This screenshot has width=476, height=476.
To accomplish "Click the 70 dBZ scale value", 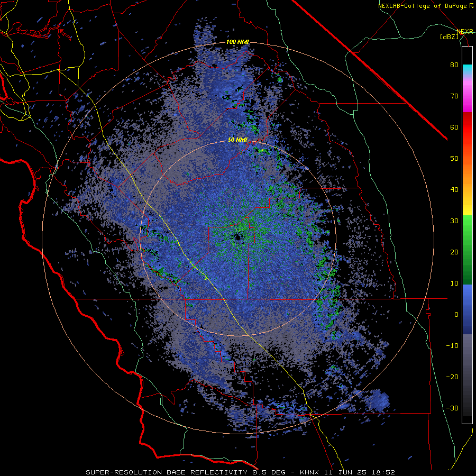I will click(x=454, y=96).
